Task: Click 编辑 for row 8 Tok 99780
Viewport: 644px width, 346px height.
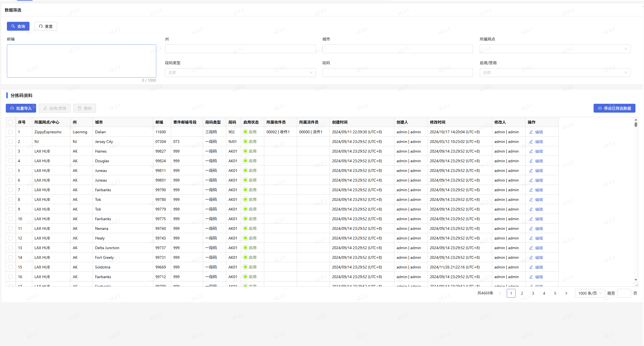Action: coord(536,199)
